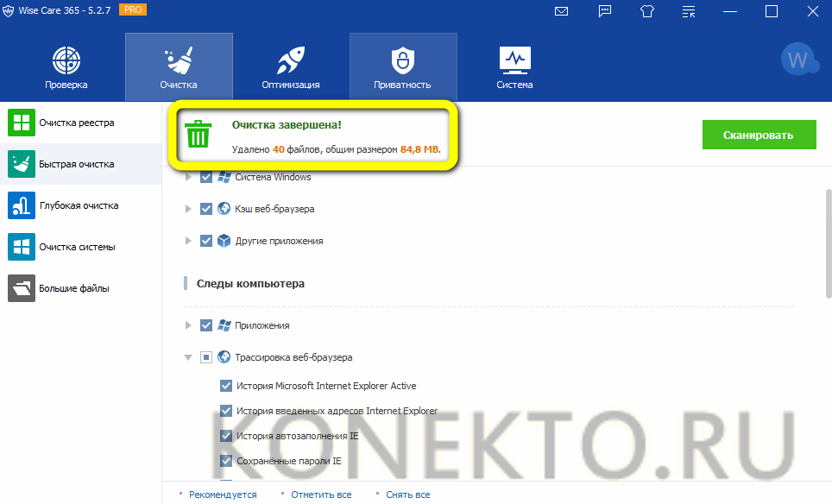Open the feedback chat bubble icon
This screenshot has width=832, height=504.
coord(605,12)
